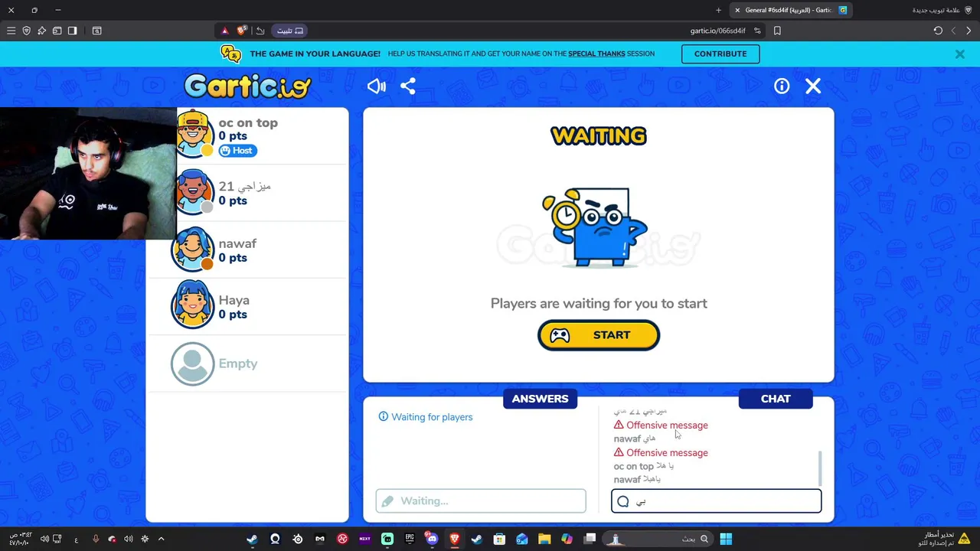Click the chat message input field
This screenshot has height=551, width=980.
[x=716, y=501]
